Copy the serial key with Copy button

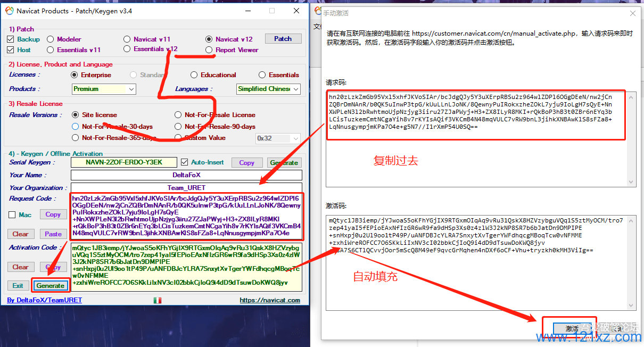pyautogui.click(x=246, y=163)
